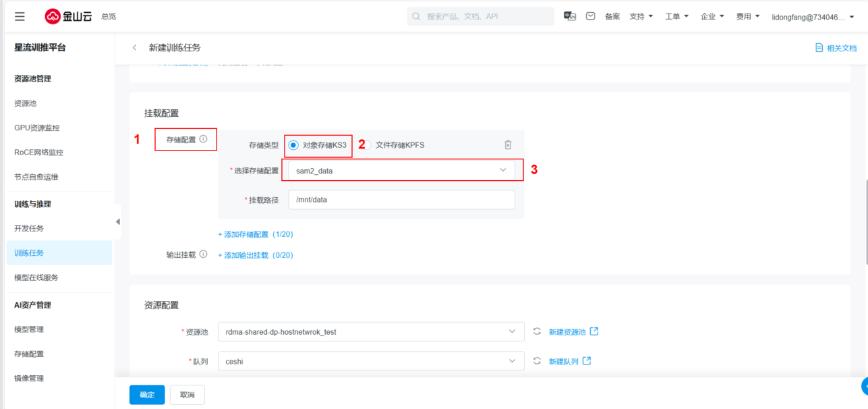Click info icon next to 存储配置
The image size is (868, 409).
pos(203,140)
